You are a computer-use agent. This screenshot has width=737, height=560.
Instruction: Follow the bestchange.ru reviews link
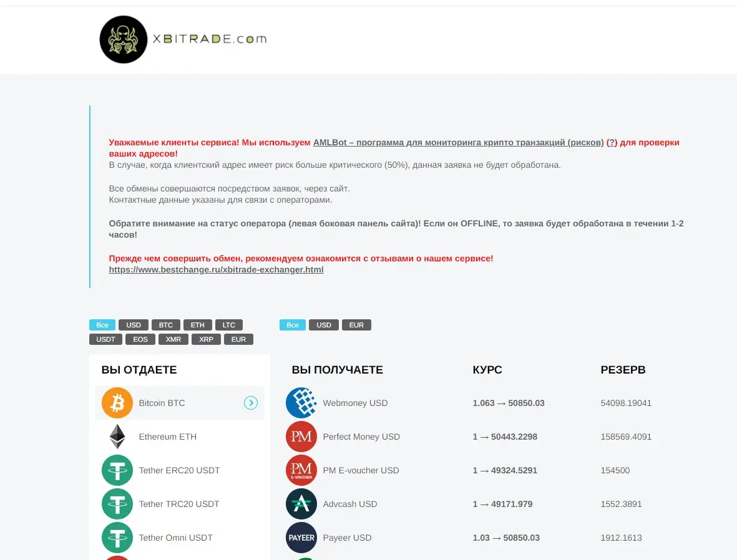coord(216,269)
